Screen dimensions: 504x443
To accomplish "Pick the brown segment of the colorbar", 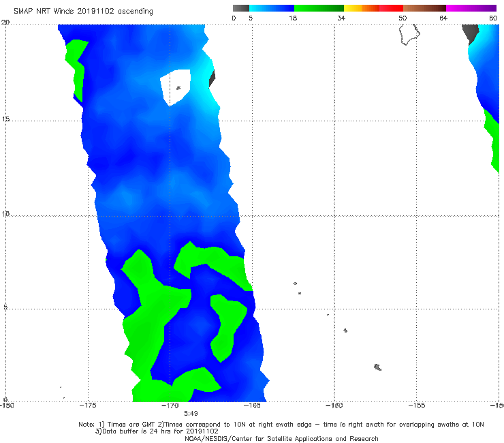I will tap(424, 8).
